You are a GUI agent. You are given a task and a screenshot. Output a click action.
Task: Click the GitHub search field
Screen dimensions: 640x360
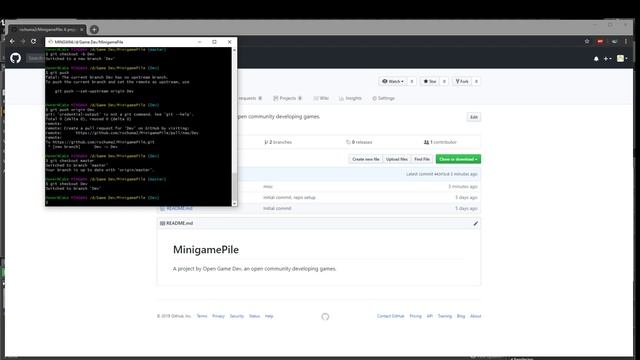point(36,58)
